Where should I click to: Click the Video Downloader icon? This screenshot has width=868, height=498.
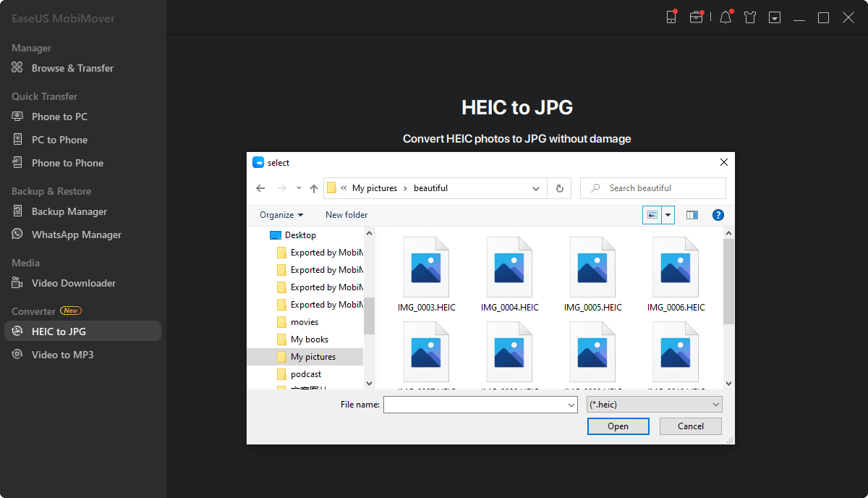click(x=17, y=283)
